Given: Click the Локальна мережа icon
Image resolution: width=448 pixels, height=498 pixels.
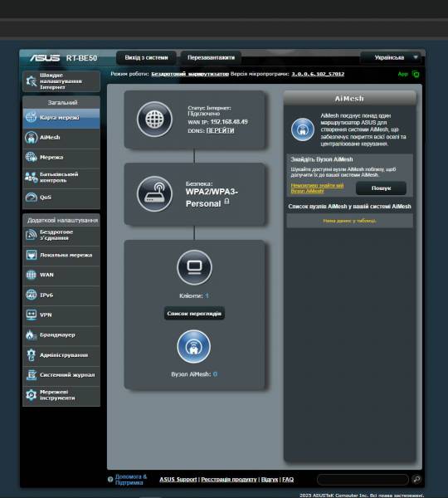Looking at the screenshot, I should coord(31,255).
